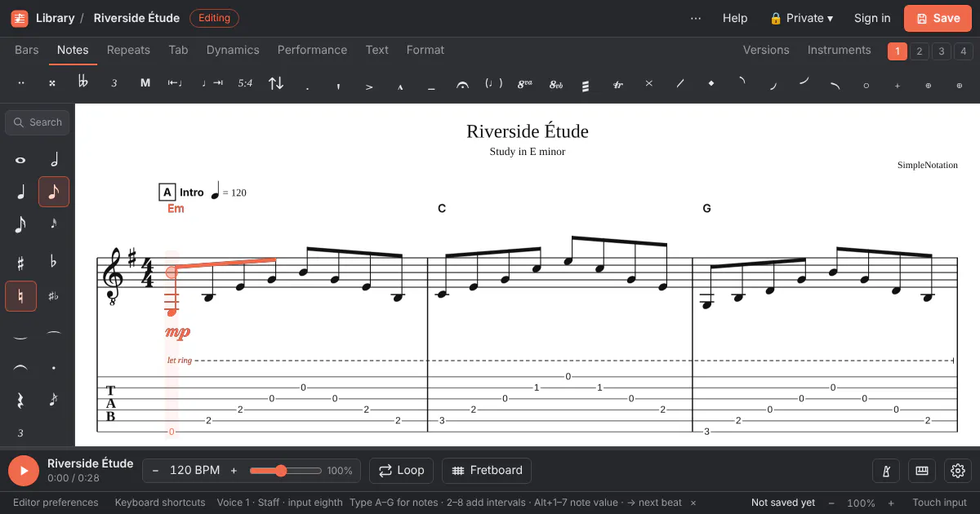Toggle the metronome

(x=886, y=471)
